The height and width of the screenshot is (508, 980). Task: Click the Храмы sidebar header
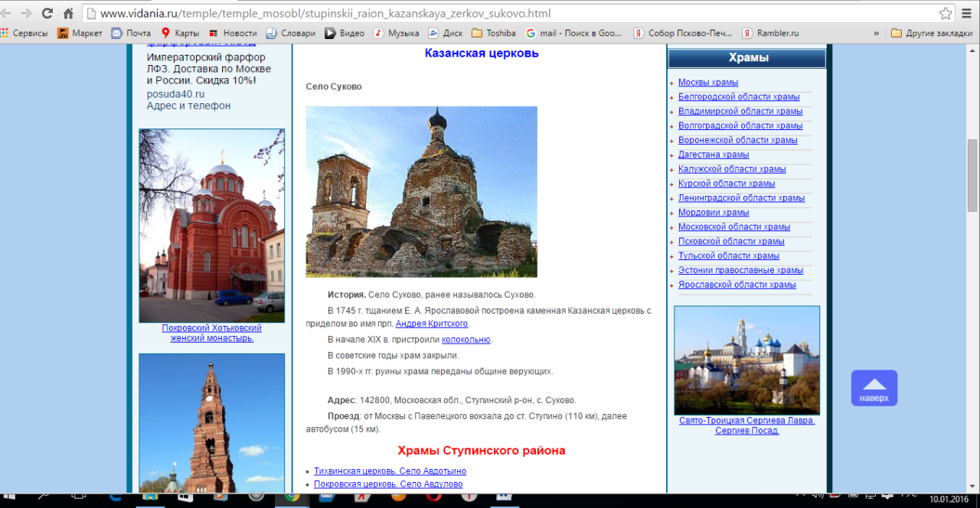coord(747,58)
